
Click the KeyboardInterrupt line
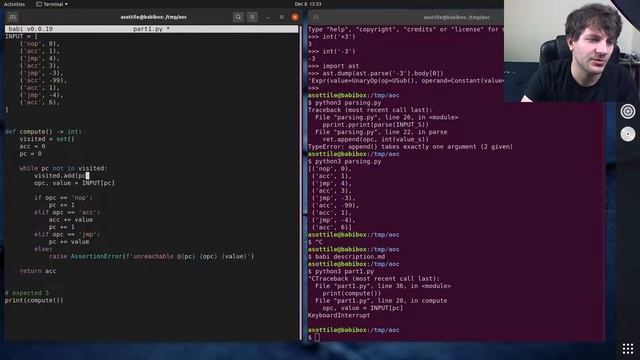point(339,316)
